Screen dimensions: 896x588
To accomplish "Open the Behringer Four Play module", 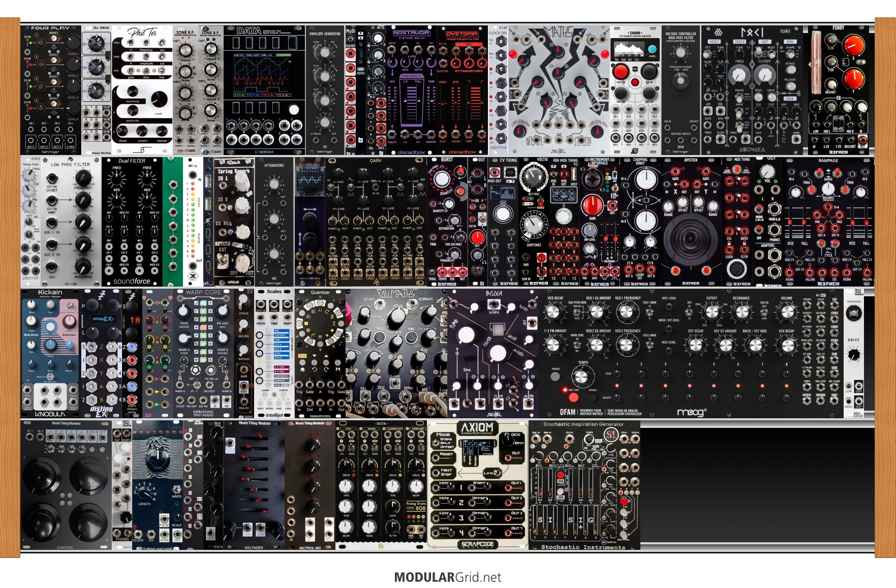I will pos(51,89).
